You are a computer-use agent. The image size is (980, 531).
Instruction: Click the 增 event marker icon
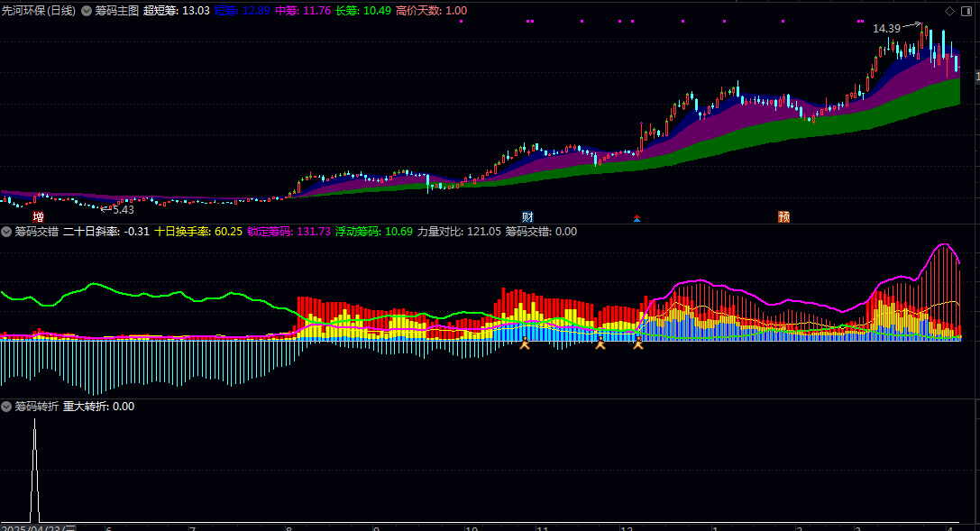click(38, 216)
